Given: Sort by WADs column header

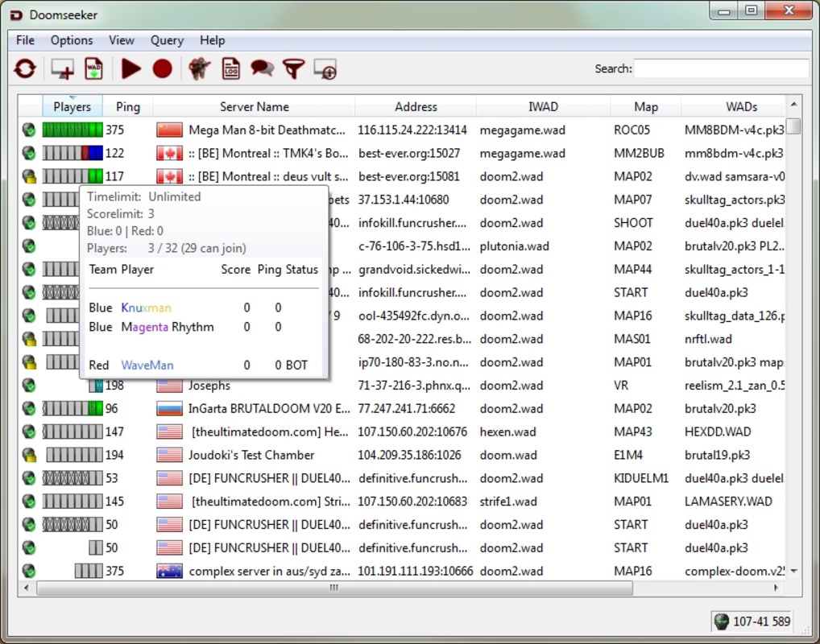Looking at the screenshot, I should click(733, 106).
